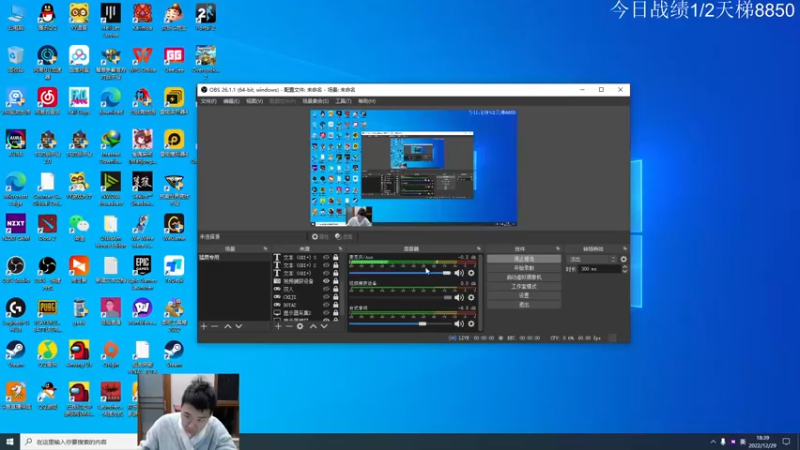Toggle lock on 视频捕获设备 source

[x=336, y=281]
